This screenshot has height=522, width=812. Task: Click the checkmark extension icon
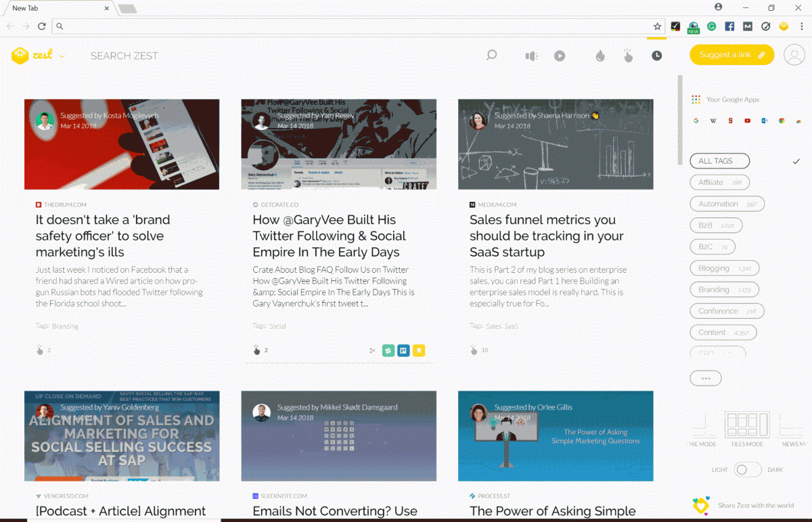(x=675, y=26)
